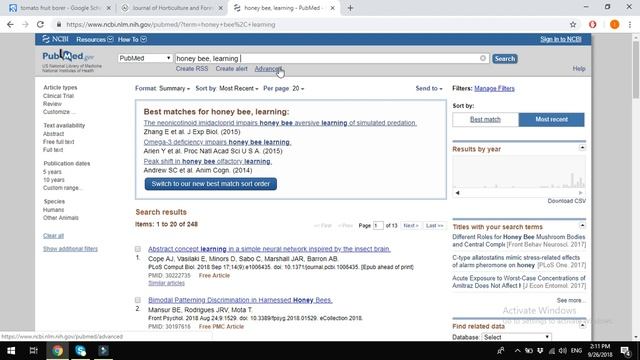Open Task View on the taskbar
Screen dimensions: 640x360
[x=33, y=351]
